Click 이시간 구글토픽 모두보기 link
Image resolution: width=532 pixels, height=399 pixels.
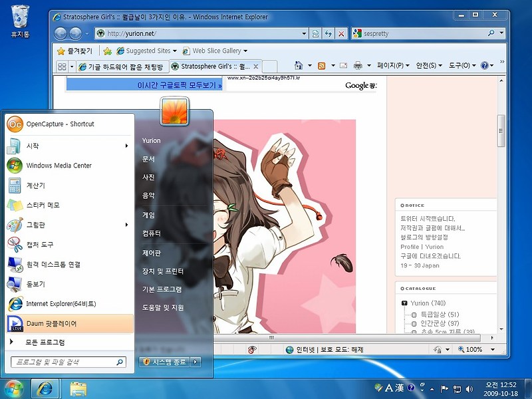pyautogui.click(x=180, y=85)
